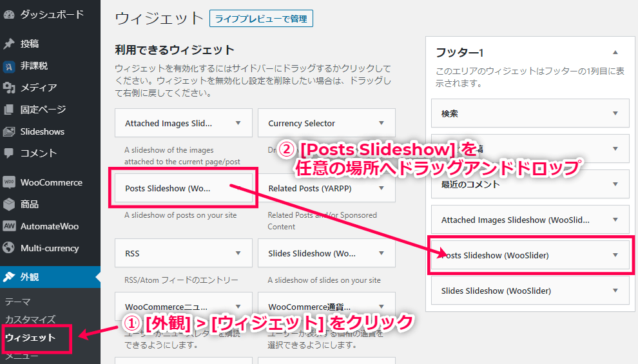Click the Posts pushpin icon

pos(9,44)
